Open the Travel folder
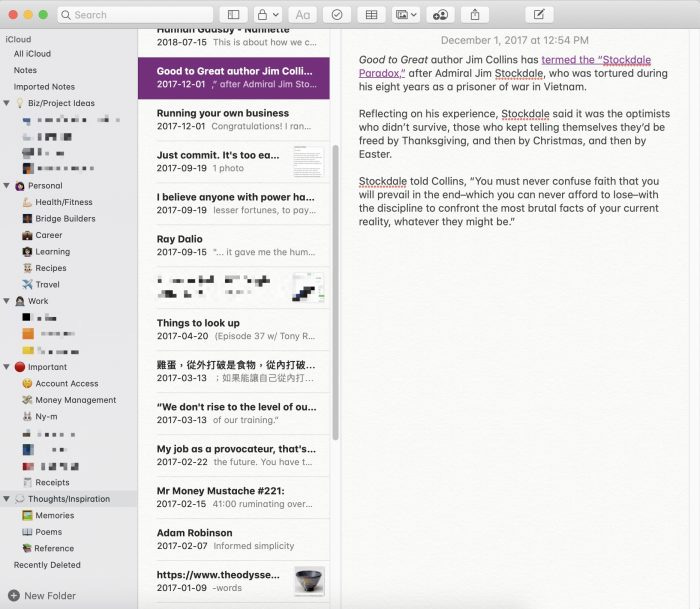This screenshot has height=609, width=700. coord(47,284)
